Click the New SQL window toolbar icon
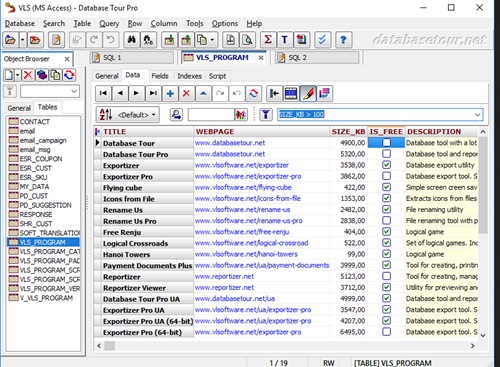500x367 pixels. pyautogui.click(x=56, y=40)
